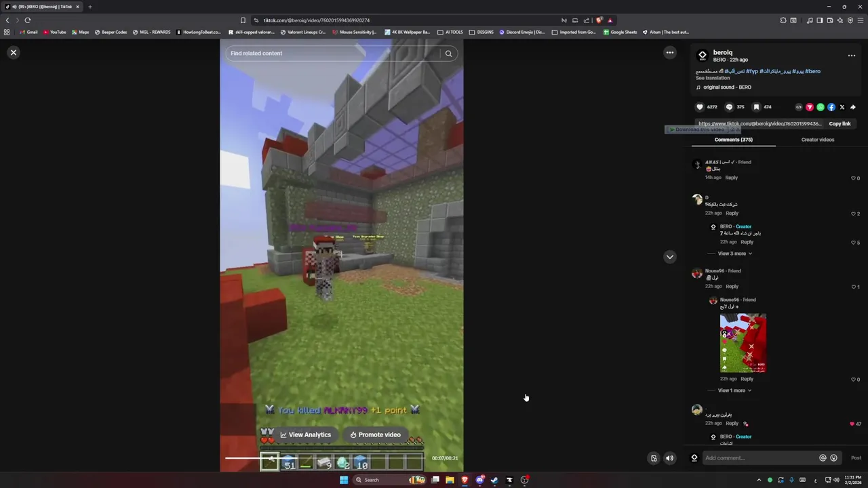The height and width of the screenshot is (488, 868).
Task: Open Brave shields icon in address bar
Action: point(599,20)
